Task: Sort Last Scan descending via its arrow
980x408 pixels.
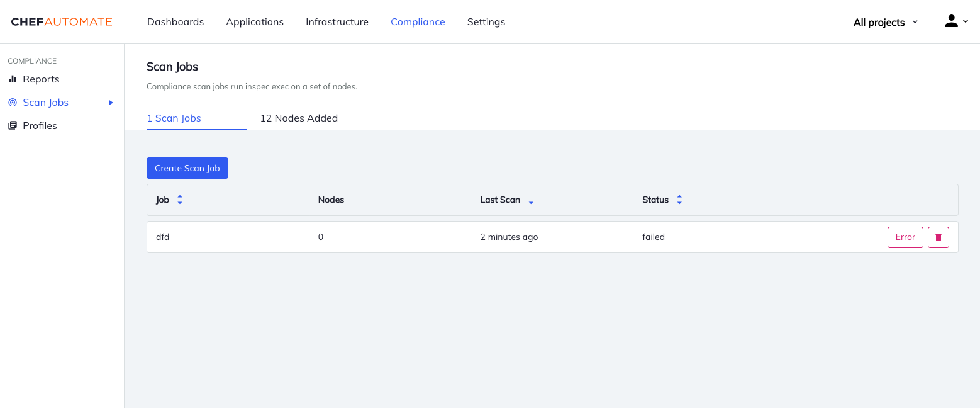Action: [x=531, y=203]
